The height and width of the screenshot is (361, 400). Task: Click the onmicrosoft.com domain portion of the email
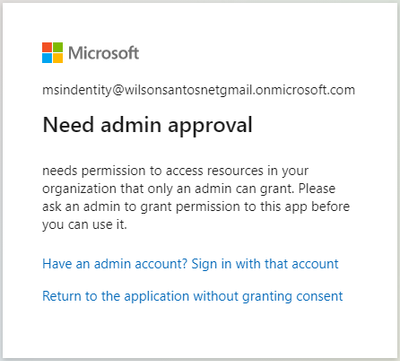(305, 90)
